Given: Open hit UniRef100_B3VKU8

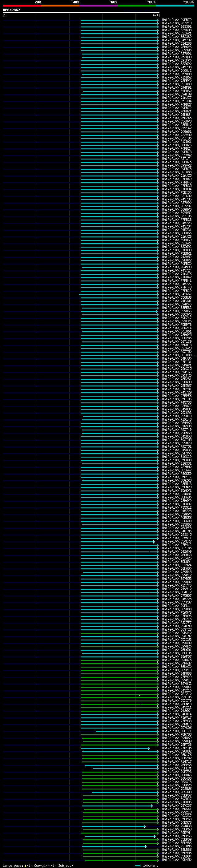Looking at the screenshot, I should (177, 30).
